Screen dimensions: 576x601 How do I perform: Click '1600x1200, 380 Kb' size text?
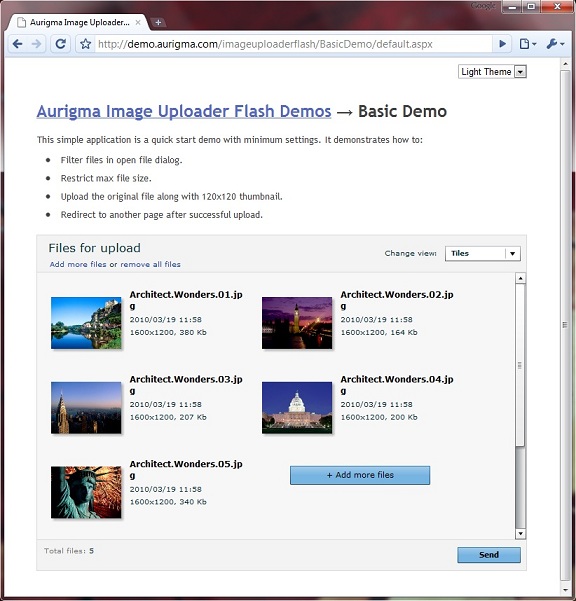(x=168, y=332)
